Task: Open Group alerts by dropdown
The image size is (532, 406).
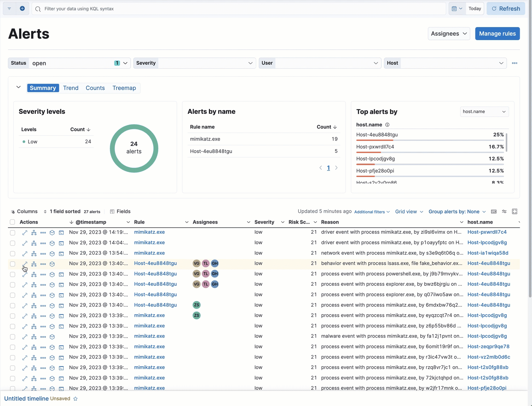Action: click(457, 212)
